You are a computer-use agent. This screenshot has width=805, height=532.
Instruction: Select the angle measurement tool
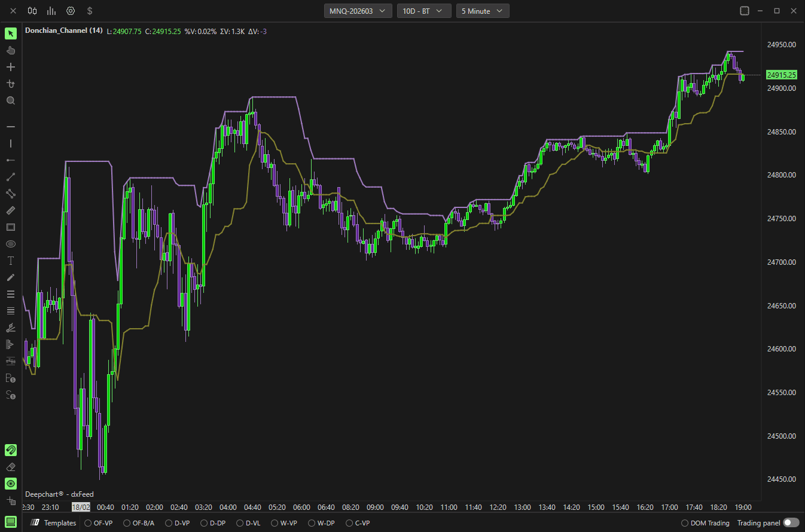(11, 328)
